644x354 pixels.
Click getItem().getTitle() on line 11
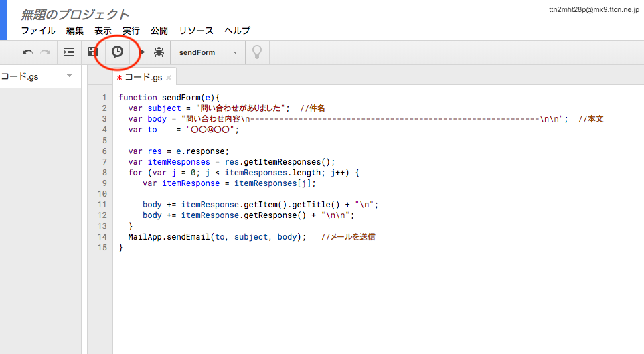pos(292,205)
